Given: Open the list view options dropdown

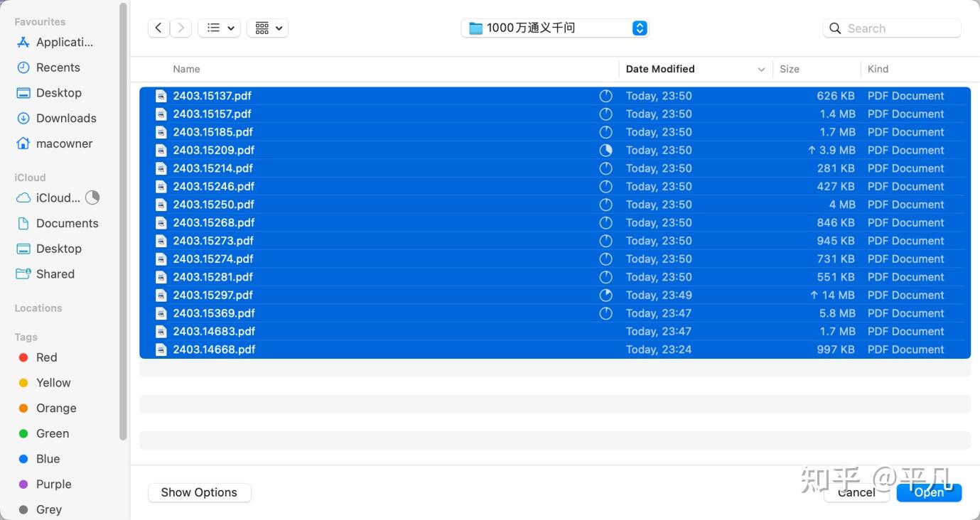Looking at the screenshot, I should (220, 28).
